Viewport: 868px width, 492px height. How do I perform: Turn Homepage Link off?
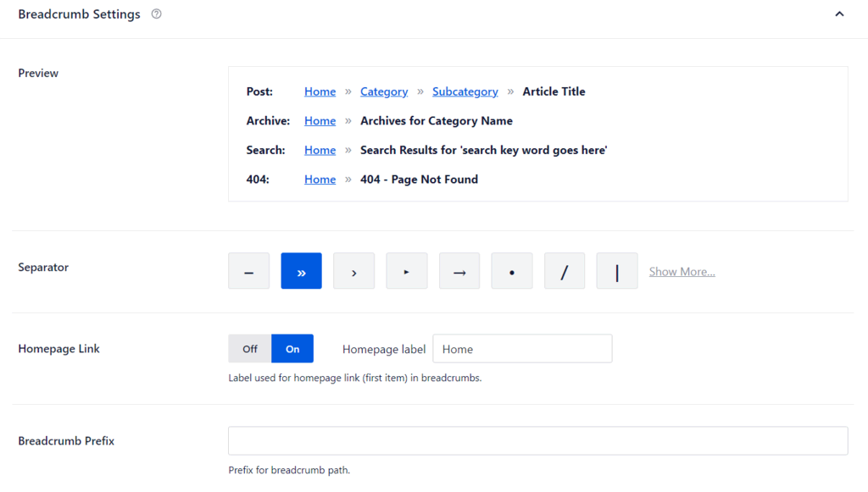click(x=250, y=348)
